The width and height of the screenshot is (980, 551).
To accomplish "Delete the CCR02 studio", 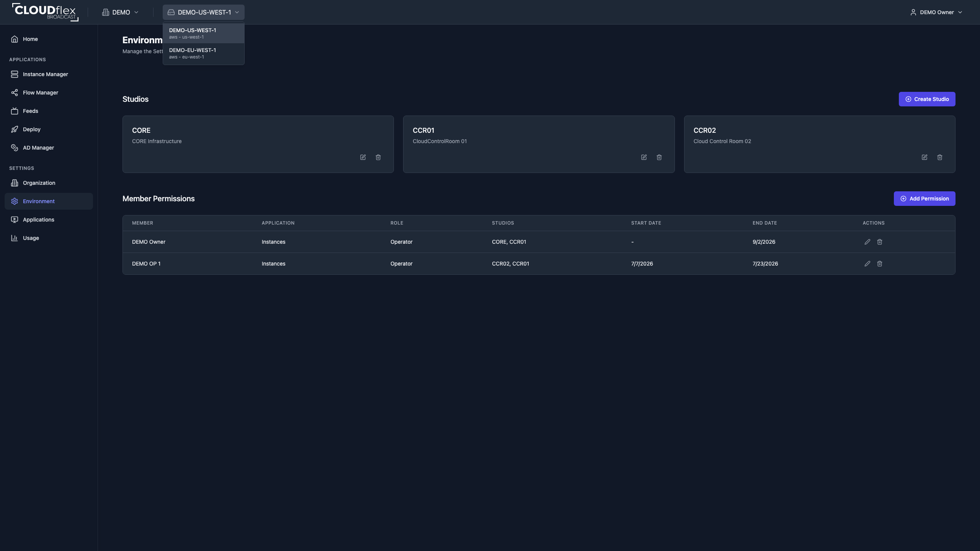I will [x=940, y=157].
